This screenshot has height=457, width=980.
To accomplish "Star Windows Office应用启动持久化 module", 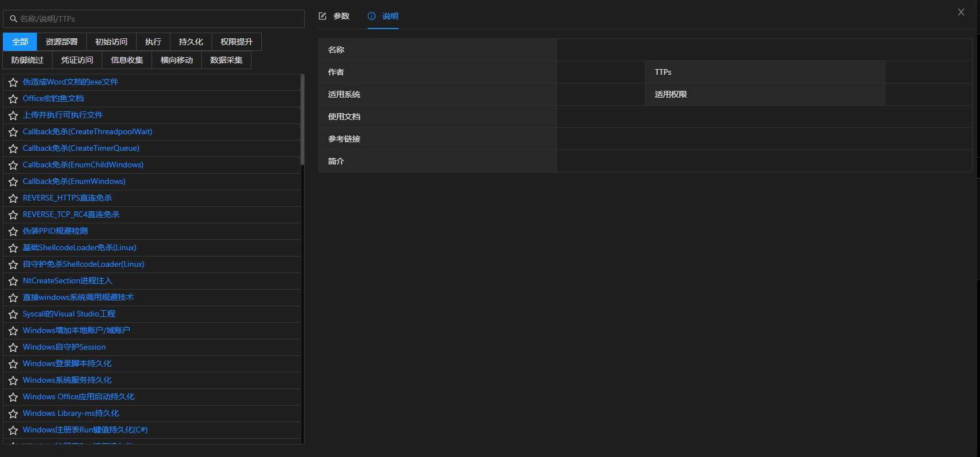I will (13, 397).
